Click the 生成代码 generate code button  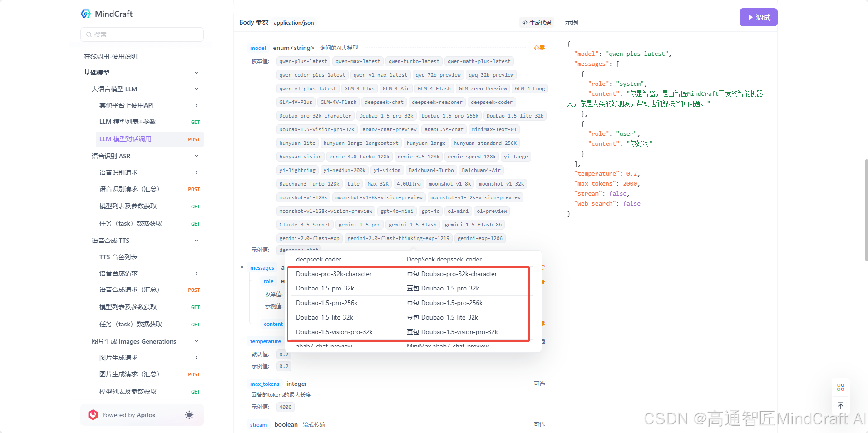537,22
